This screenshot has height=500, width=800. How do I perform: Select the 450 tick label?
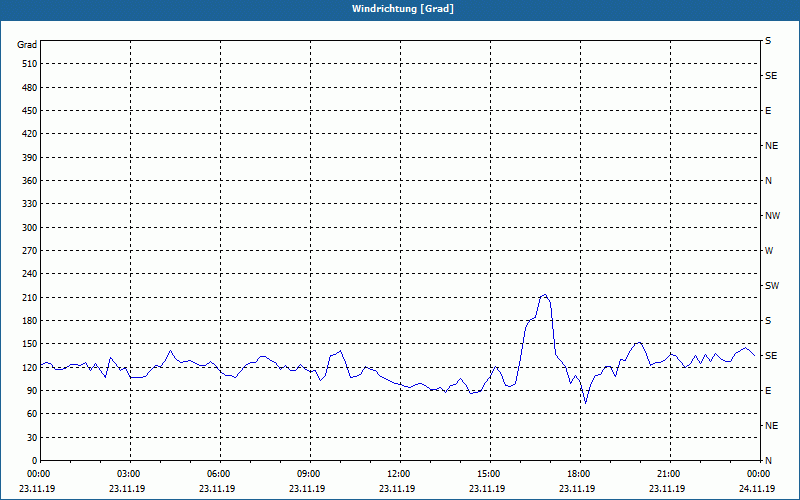pyautogui.click(x=30, y=111)
